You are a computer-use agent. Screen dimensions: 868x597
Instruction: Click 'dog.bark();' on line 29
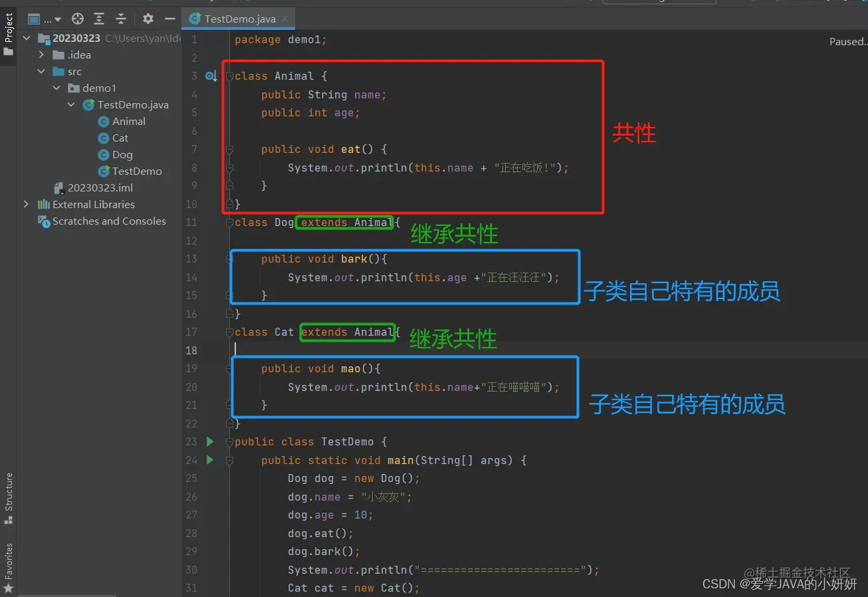324,552
